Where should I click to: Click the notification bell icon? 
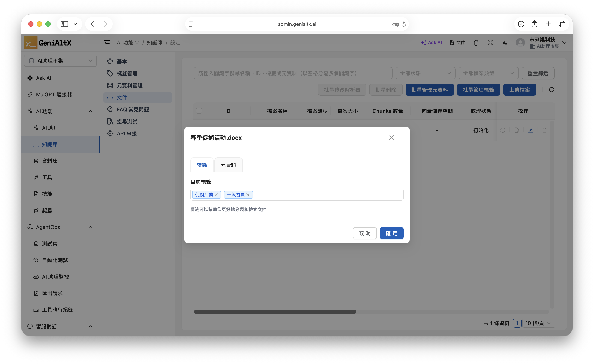(x=476, y=43)
